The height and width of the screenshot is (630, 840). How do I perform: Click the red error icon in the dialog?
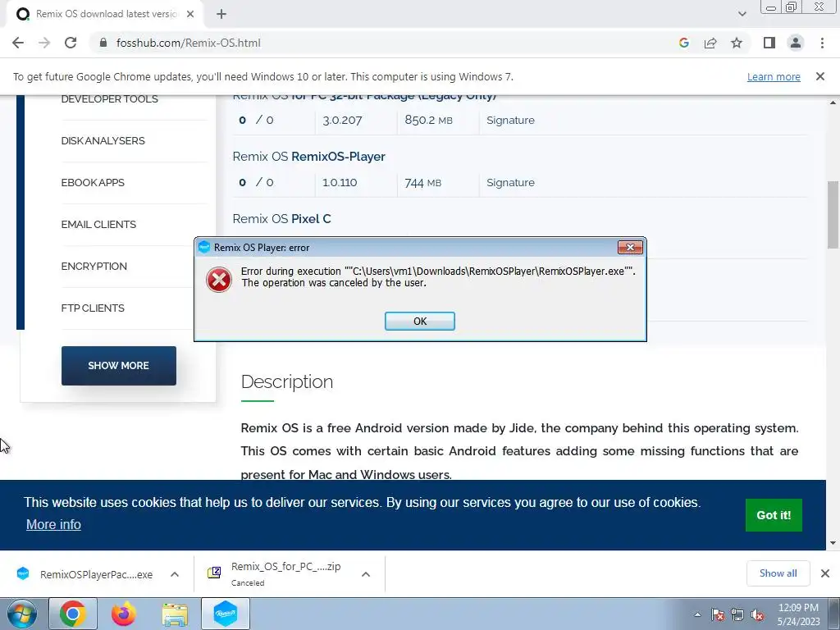(x=218, y=279)
